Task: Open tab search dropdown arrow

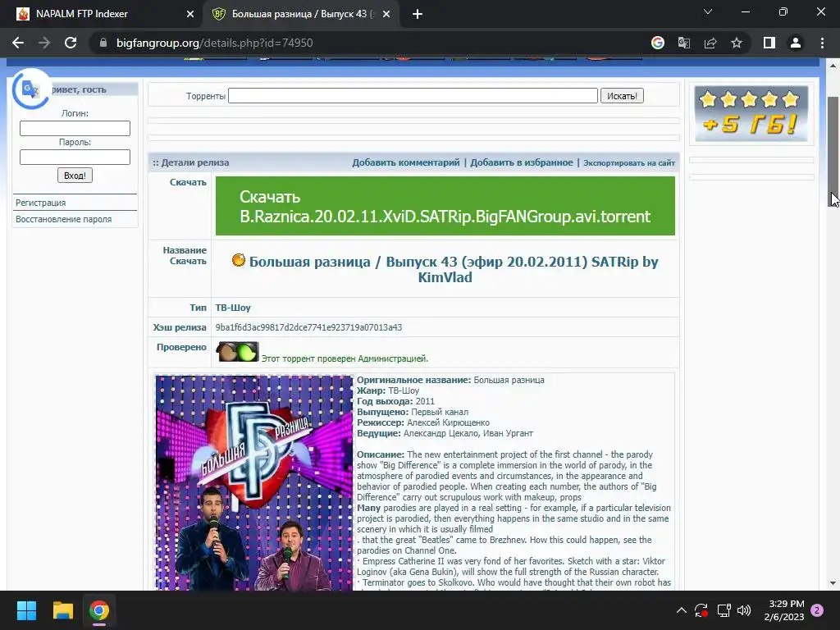Action: tap(708, 11)
